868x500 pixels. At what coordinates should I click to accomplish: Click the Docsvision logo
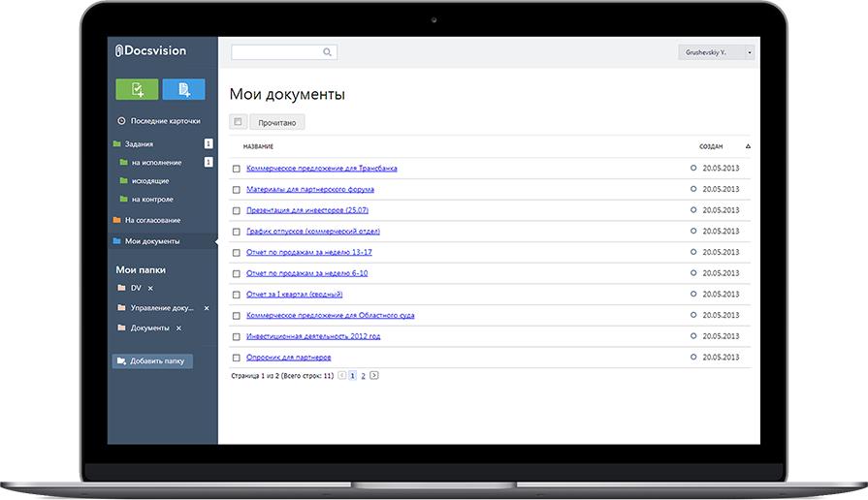tap(150, 51)
